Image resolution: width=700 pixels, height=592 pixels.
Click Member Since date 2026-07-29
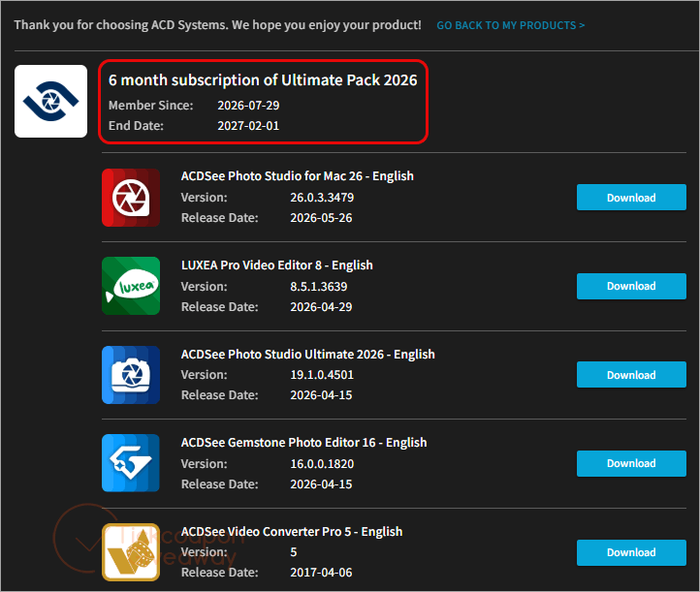248,106
